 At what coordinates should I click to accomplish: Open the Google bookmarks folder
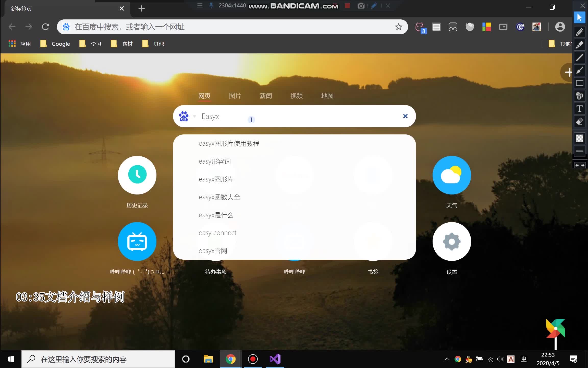[x=55, y=44]
